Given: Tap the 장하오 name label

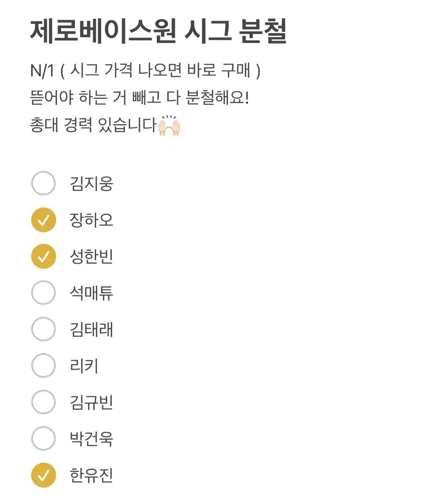Looking at the screenshot, I should (91, 220).
